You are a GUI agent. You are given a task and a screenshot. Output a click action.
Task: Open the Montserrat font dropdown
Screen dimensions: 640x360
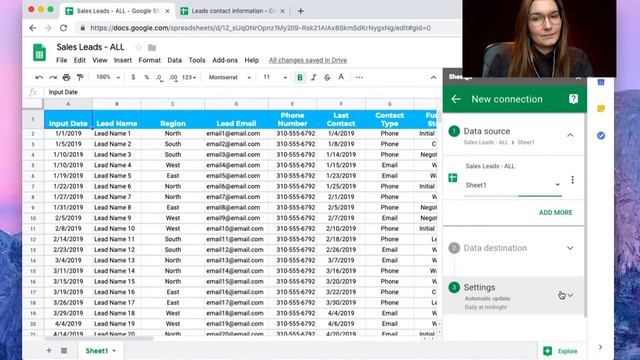[x=229, y=77]
